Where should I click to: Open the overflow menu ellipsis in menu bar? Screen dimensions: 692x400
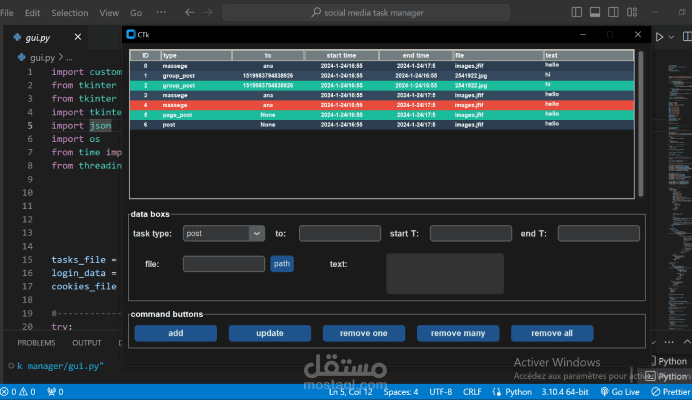161,12
